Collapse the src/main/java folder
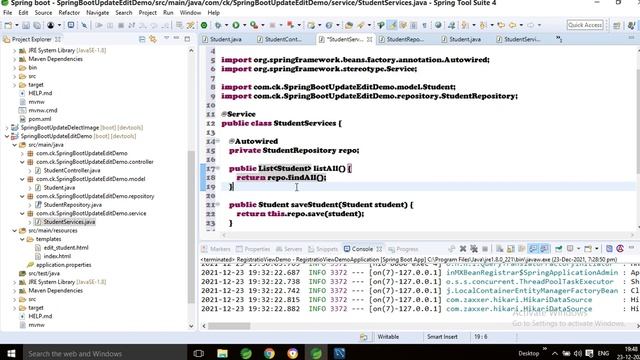Viewport: 640px width, 360px height. coord(15,145)
